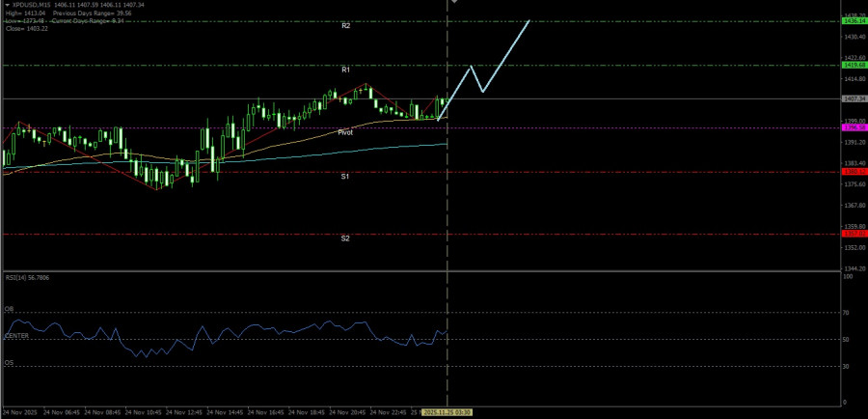868x419 pixels.
Task: Click the green 1419.68 price tag
Action: pos(854,66)
